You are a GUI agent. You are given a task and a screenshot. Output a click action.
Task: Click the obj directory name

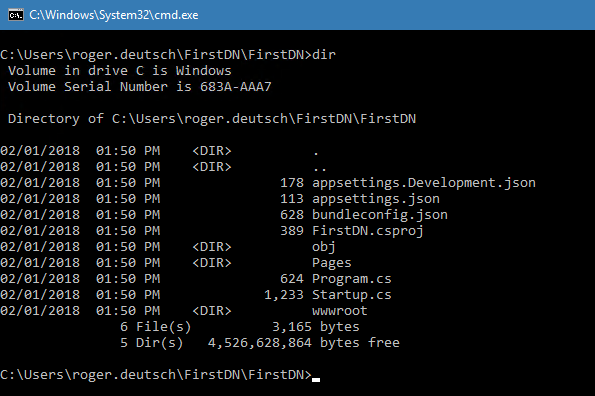324,247
